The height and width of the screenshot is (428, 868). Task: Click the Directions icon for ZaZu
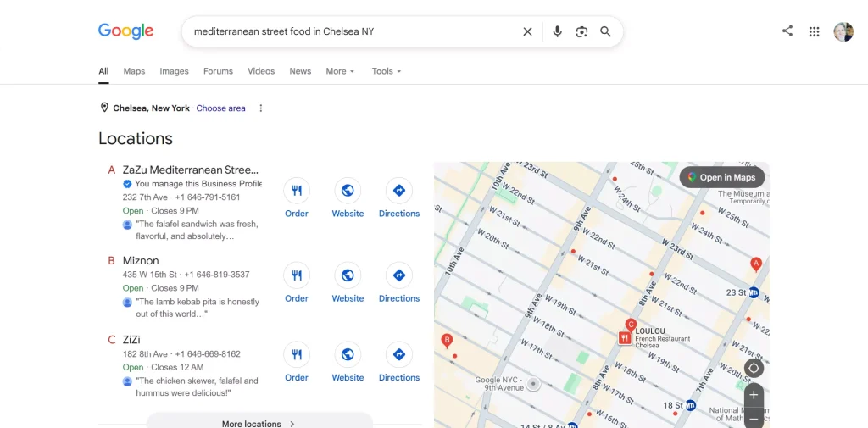click(x=399, y=191)
